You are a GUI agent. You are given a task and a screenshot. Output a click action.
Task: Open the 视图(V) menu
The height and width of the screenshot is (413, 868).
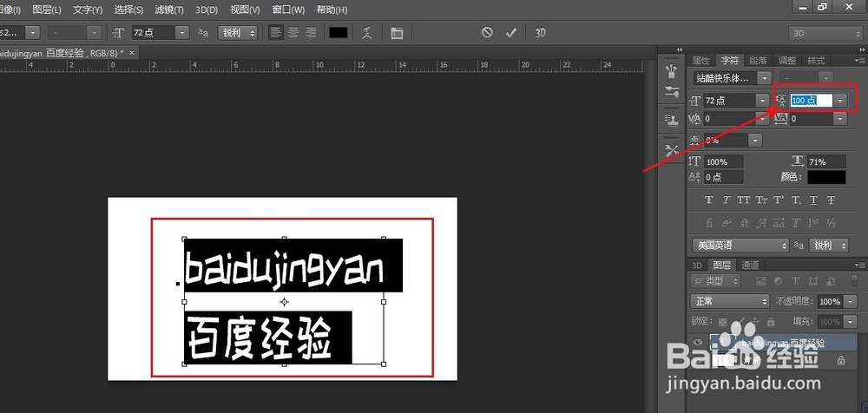tap(245, 10)
